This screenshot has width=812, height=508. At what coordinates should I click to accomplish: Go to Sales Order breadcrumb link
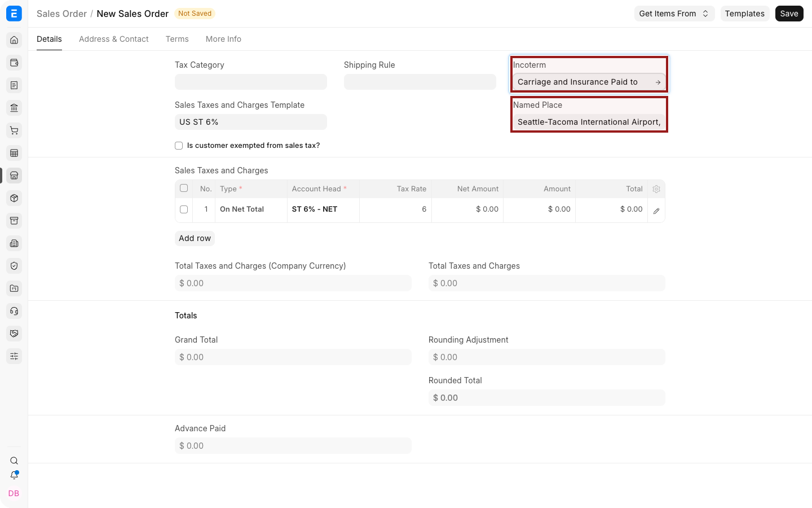61,14
